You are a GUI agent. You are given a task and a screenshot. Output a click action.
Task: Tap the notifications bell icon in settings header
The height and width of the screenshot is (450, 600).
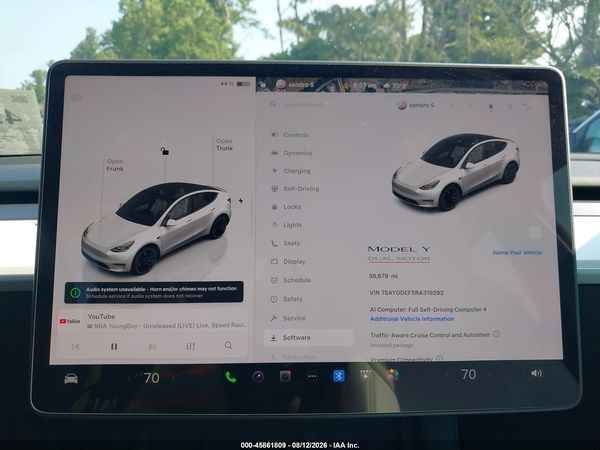(491, 107)
